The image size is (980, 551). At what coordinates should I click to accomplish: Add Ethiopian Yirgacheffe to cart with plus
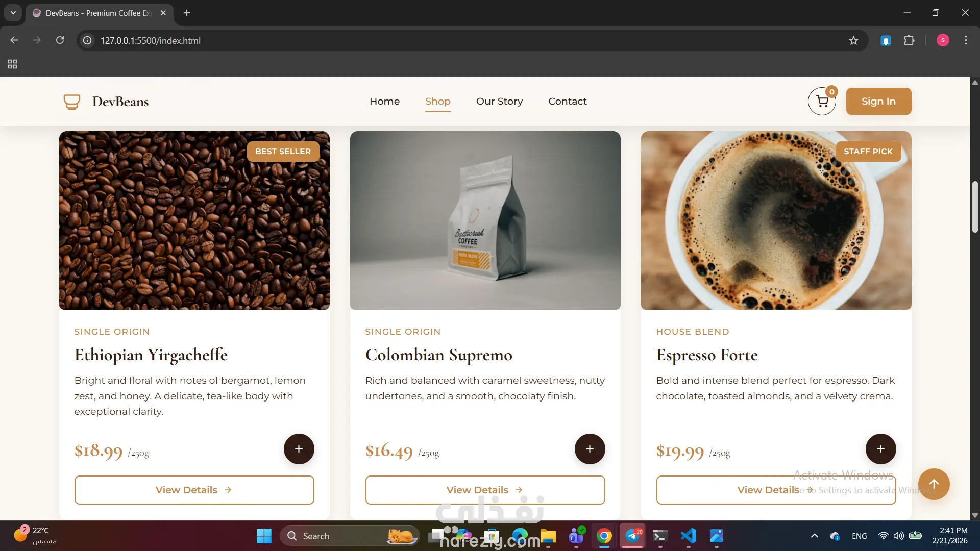pyautogui.click(x=299, y=449)
